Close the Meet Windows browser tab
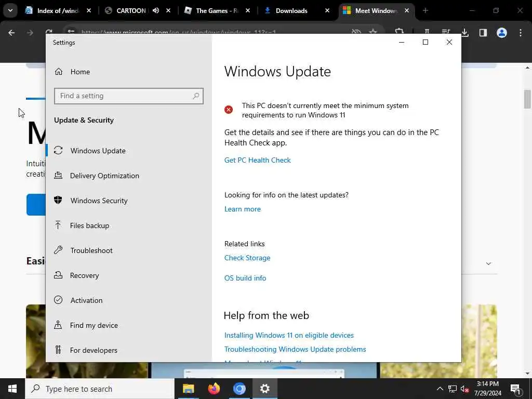Screen dimensions: 532x399 [406, 10]
